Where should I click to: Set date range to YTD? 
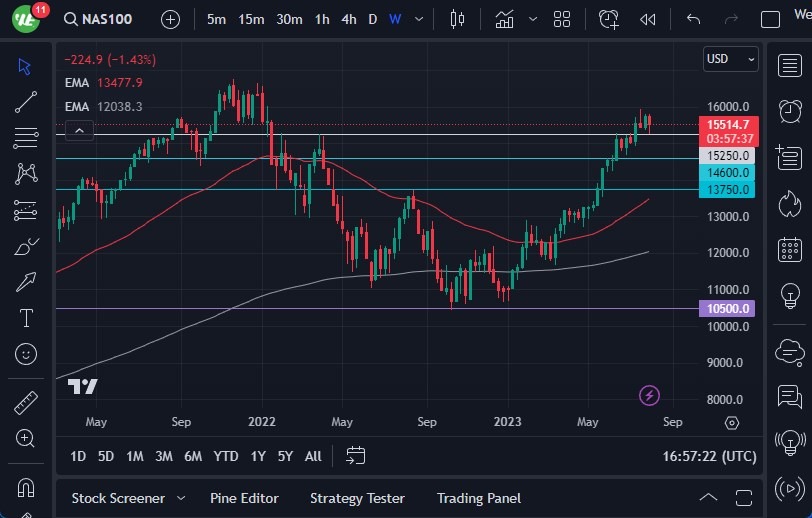tap(226, 456)
